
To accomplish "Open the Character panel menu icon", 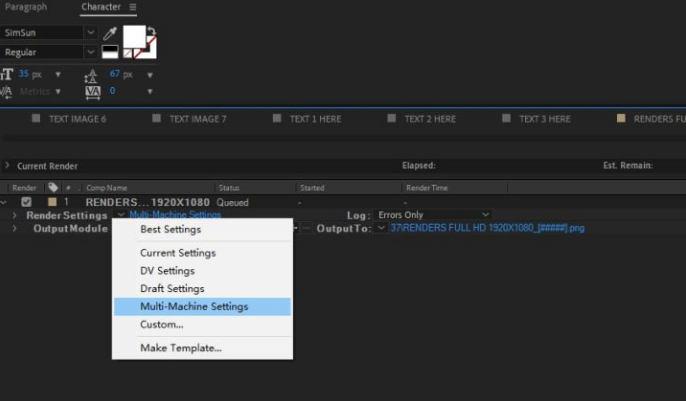I will click(x=134, y=7).
